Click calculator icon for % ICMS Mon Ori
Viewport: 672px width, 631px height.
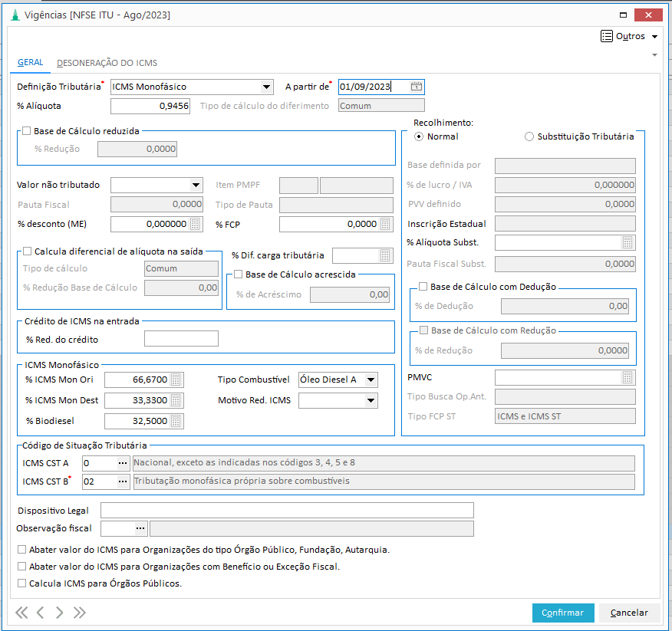[176, 380]
